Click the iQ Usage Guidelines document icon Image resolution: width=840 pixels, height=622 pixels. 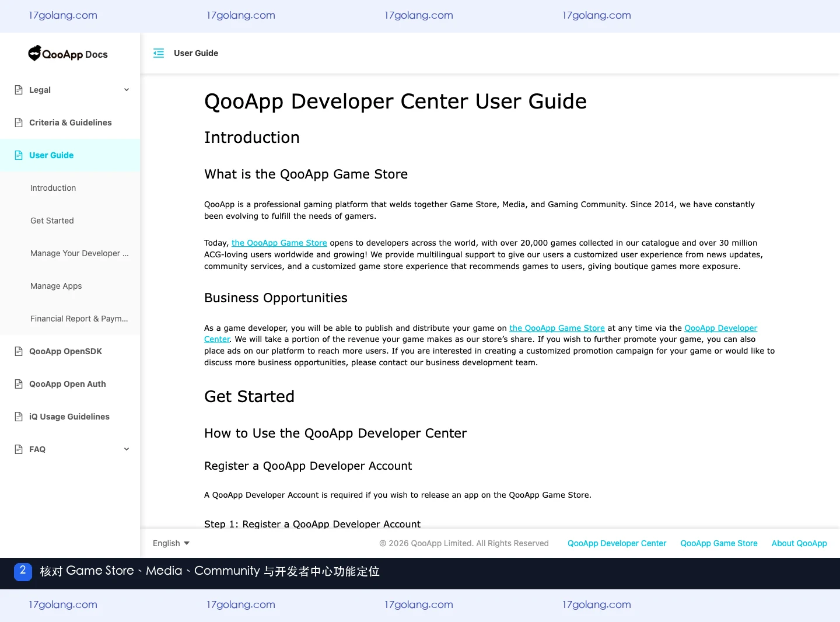19,417
